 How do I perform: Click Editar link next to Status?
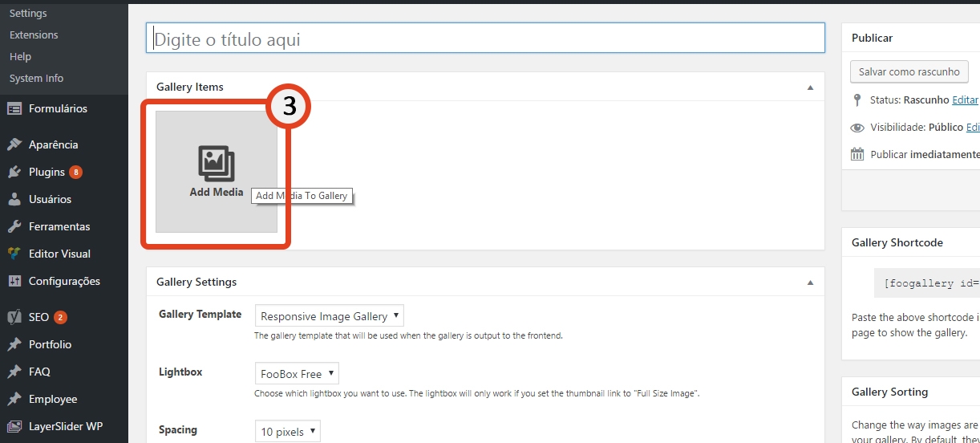point(965,100)
